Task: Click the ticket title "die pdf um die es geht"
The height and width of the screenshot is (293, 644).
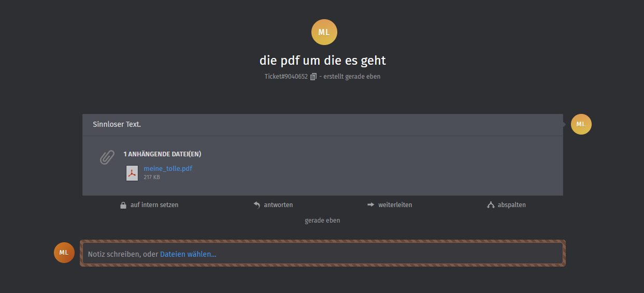Action: pos(322,61)
